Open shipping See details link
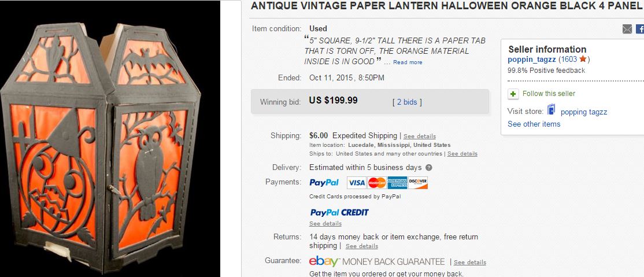 click(419, 136)
